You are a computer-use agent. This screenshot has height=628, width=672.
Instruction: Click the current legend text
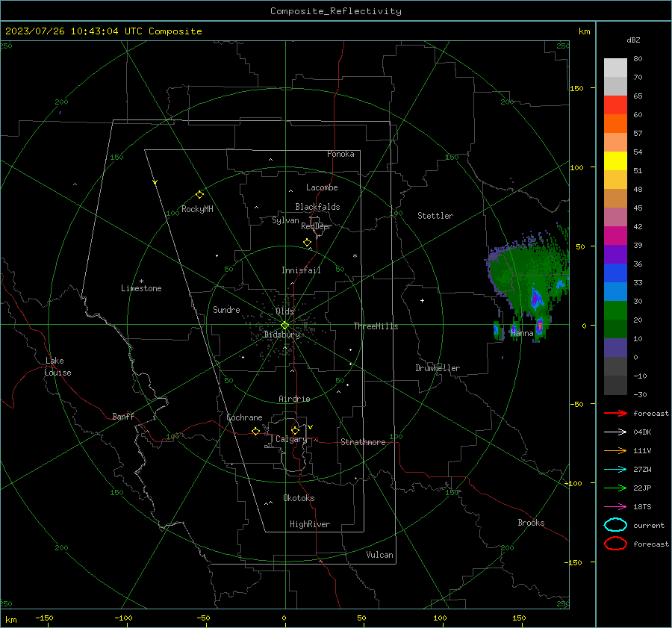pos(649,525)
